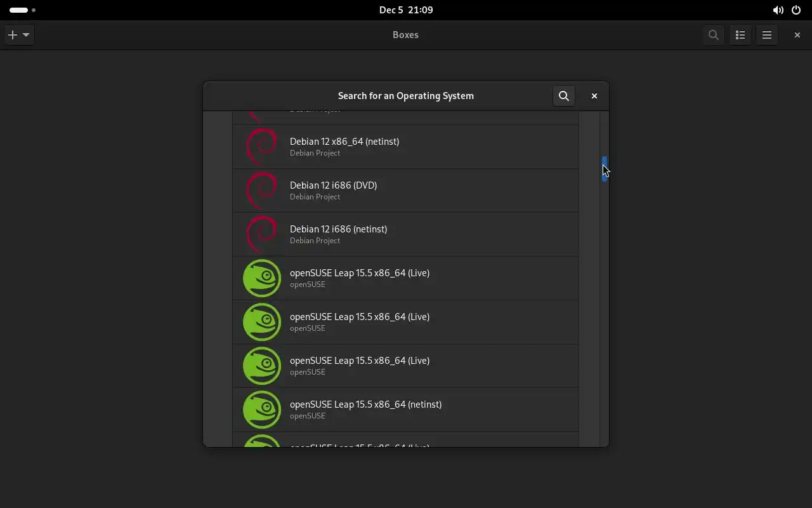Select "Debian 12 i686 (DVD)" entry text

pos(333,185)
